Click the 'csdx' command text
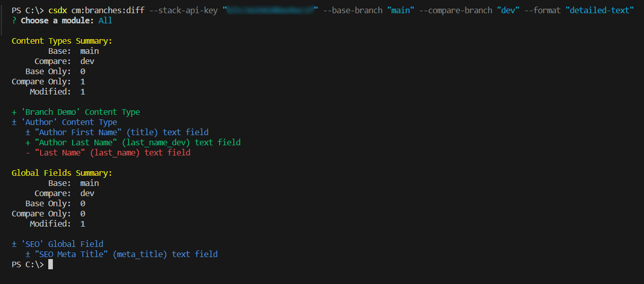Screen dimensions: 644x284 tap(57, 10)
